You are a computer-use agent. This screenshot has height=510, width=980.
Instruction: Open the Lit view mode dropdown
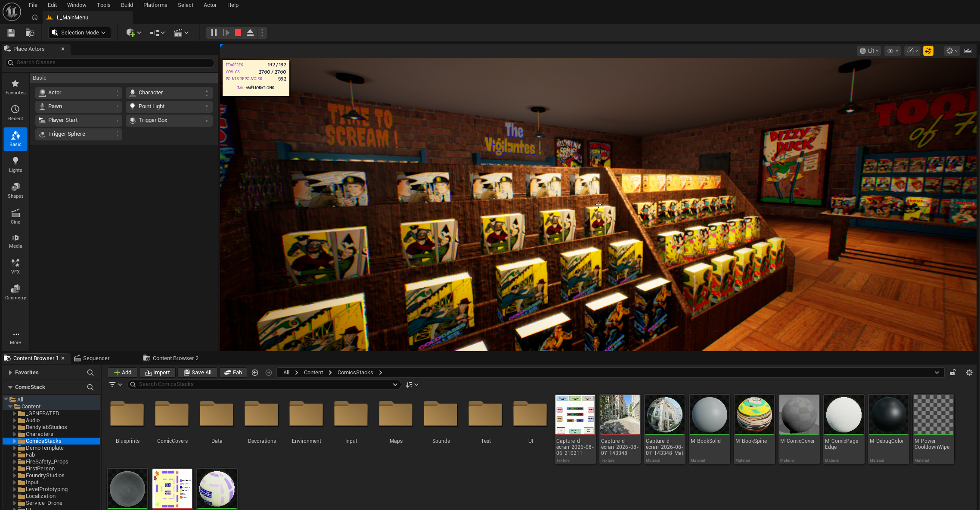[869, 51]
